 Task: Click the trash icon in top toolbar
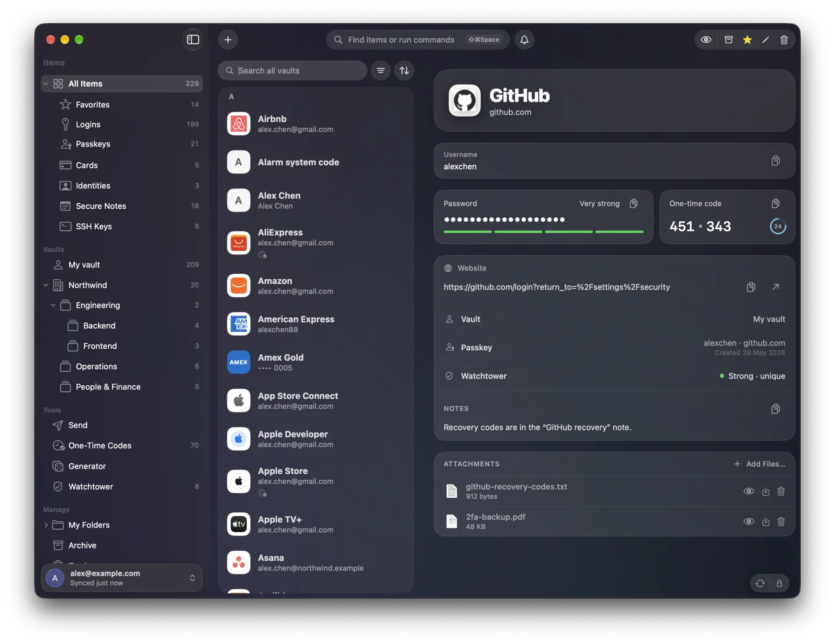click(x=784, y=39)
